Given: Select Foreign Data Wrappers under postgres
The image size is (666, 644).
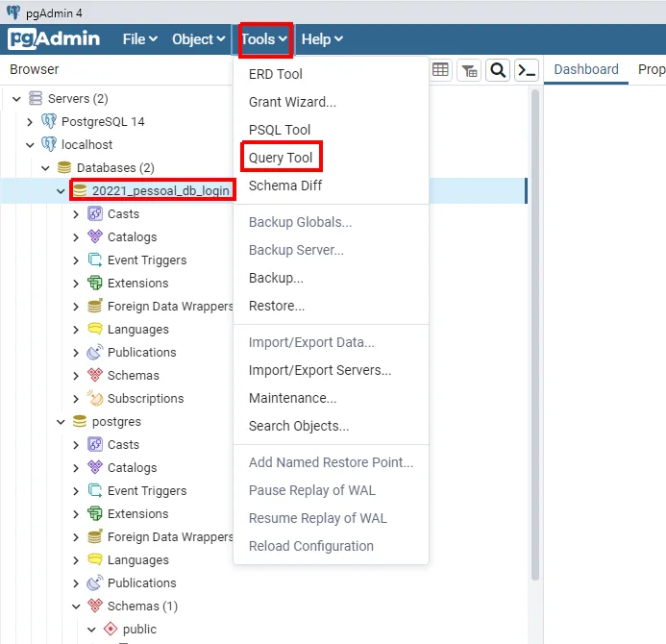Looking at the screenshot, I should tap(170, 537).
